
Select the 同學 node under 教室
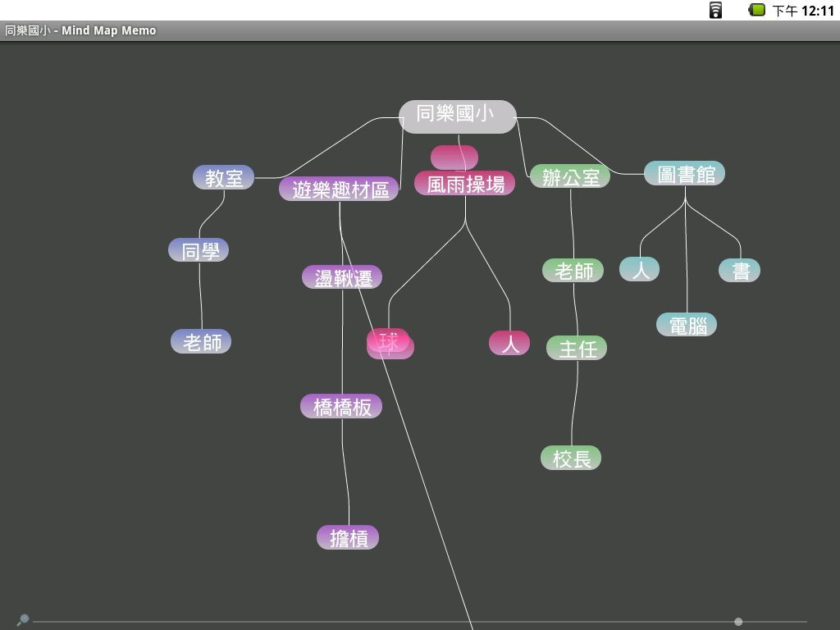pyautogui.click(x=199, y=251)
